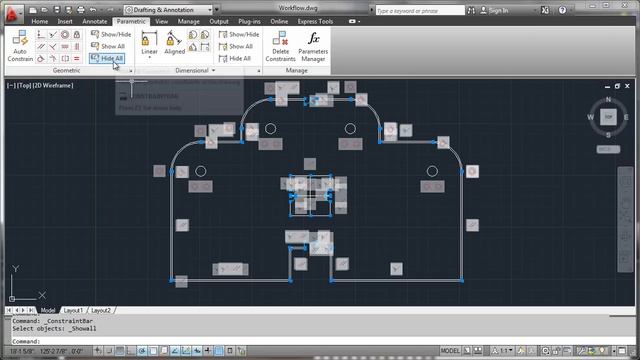Click the Undo arrow in quick access toolbar
640x360 pixels.
tap(93, 9)
